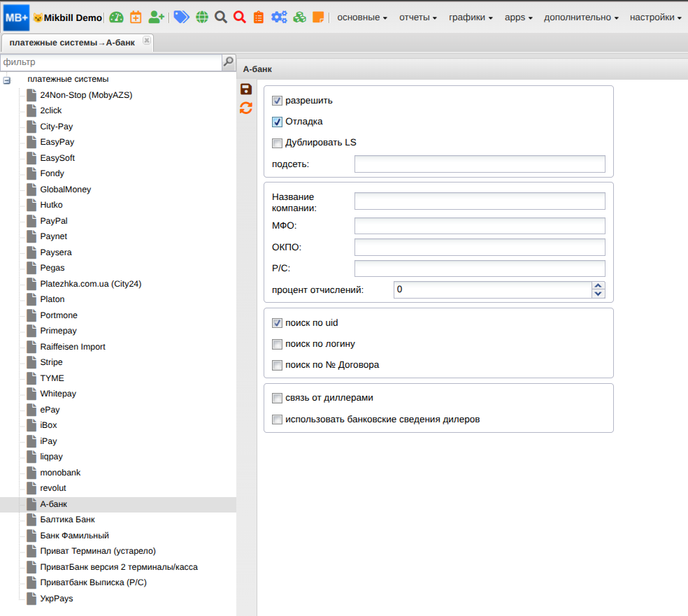The width and height of the screenshot is (688, 616).
Task: Check использовать банковские сведения дилеров
Action: coord(277,420)
